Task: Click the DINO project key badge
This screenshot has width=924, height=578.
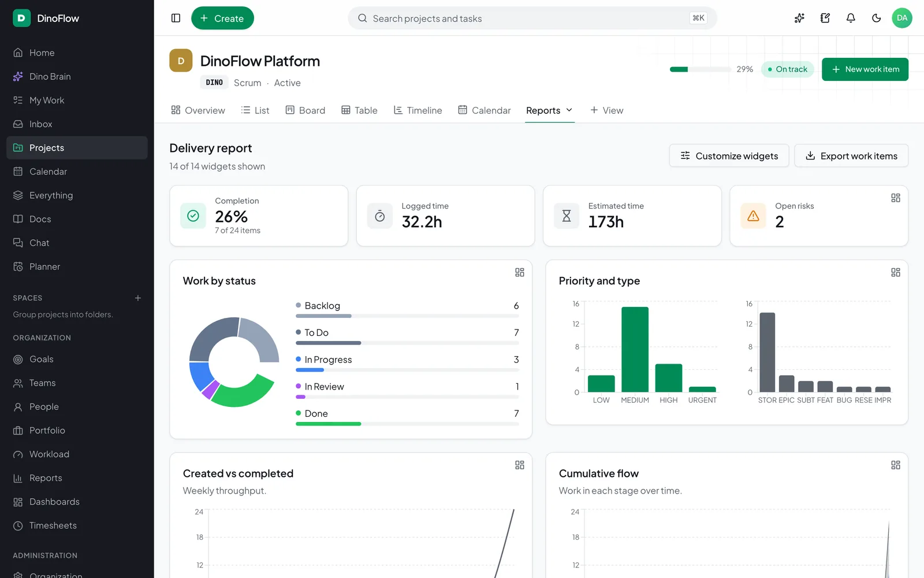Action: (214, 83)
